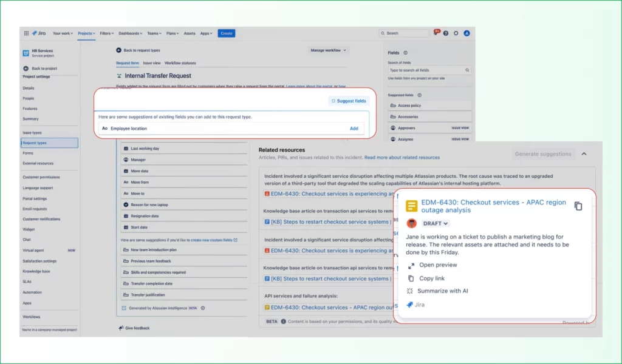622x364 pixels.
Task: Open the Dashboards dropdown menu
Action: (130, 33)
